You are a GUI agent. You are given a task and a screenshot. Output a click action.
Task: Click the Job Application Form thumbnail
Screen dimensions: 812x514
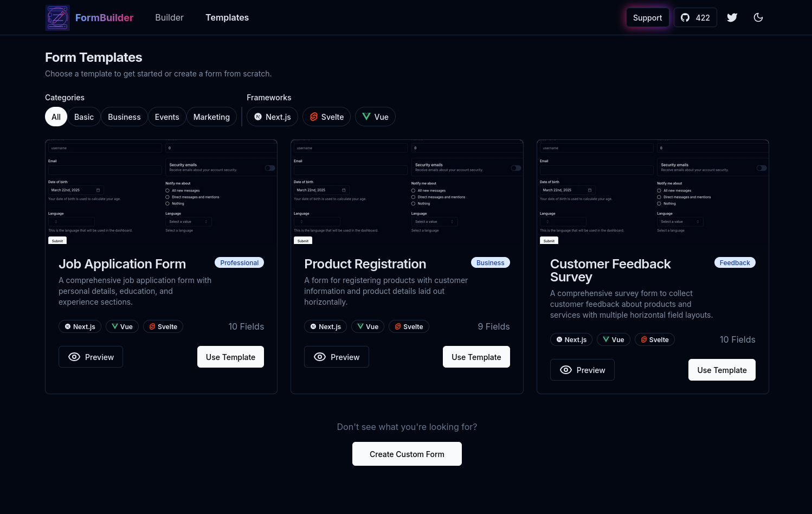coord(161,192)
